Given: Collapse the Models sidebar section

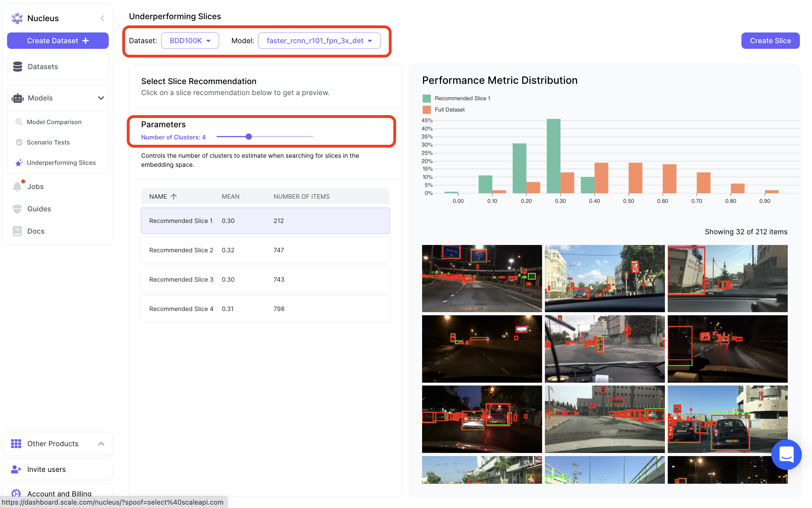Looking at the screenshot, I should tap(101, 98).
